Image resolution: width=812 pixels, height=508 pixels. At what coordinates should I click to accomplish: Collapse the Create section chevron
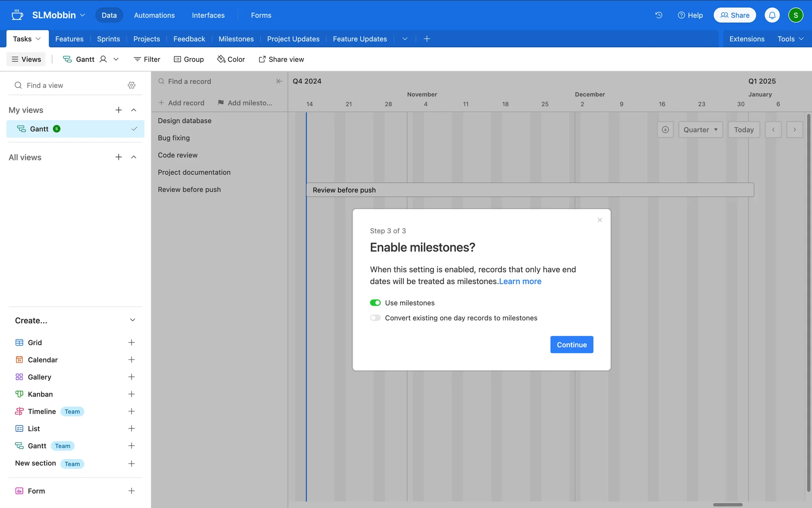point(132,320)
